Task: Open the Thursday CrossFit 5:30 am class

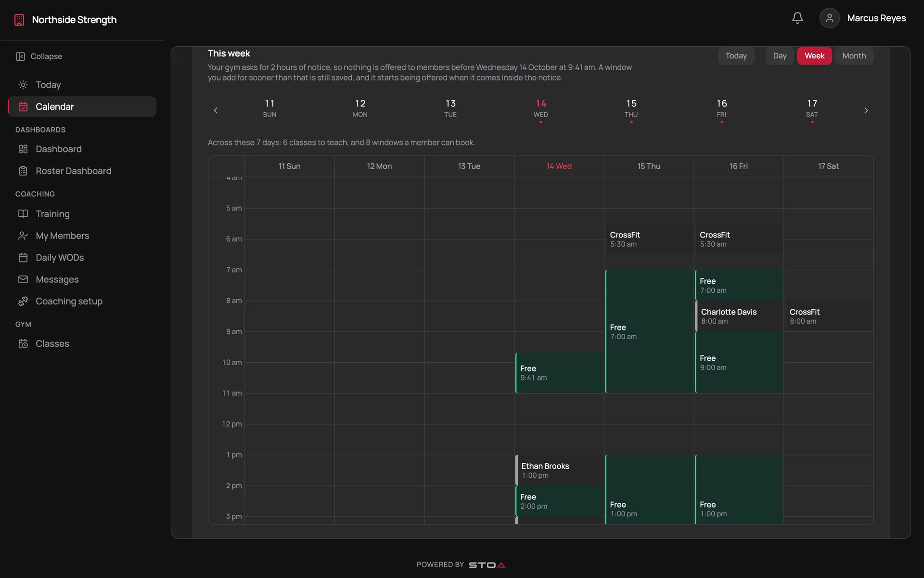Action: [649, 239]
